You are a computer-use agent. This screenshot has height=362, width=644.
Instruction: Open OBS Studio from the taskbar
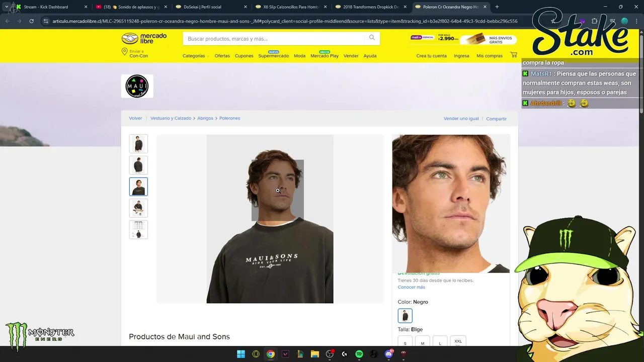330,354
